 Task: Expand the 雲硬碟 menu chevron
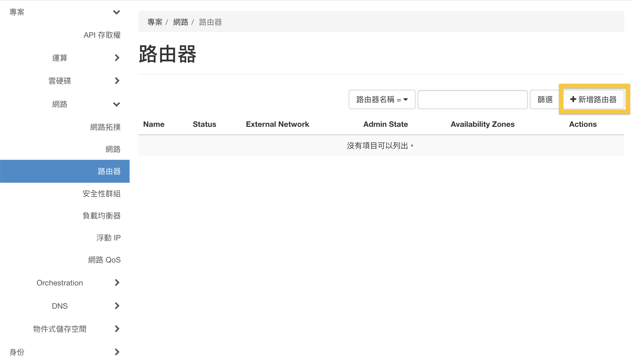pos(117,81)
